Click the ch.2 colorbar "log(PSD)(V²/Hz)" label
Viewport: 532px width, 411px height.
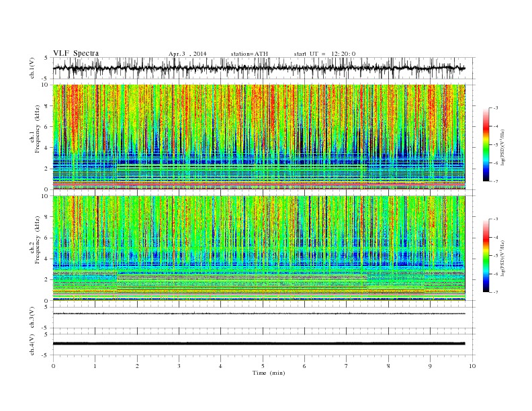503,257
